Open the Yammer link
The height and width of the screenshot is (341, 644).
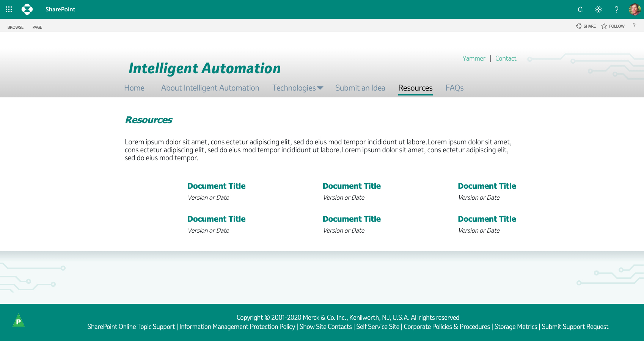click(474, 58)
